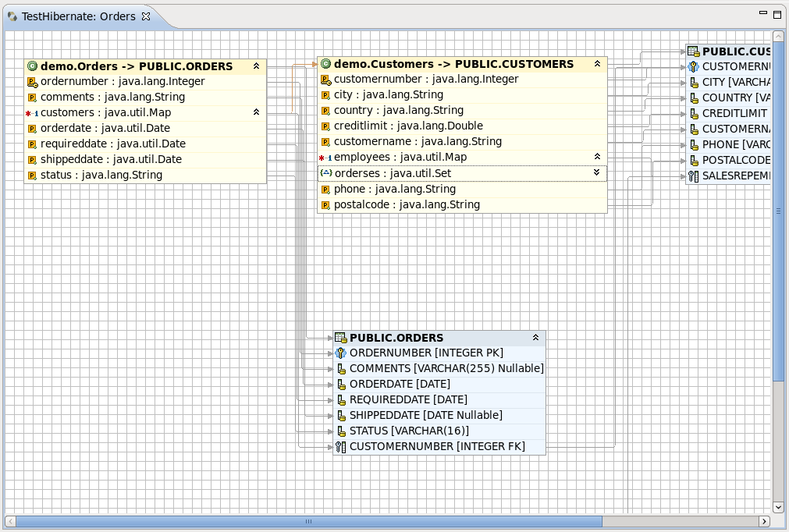This screenshot has height=532, width=789.
Task: Click the class icon of demo.Orders entity
Action: (x=31, y=66)
